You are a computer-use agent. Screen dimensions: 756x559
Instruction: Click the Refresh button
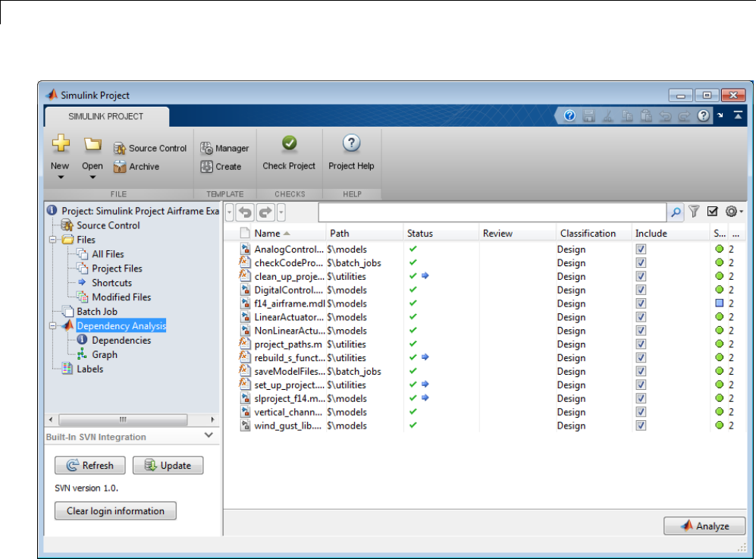(x=90, y=466)
